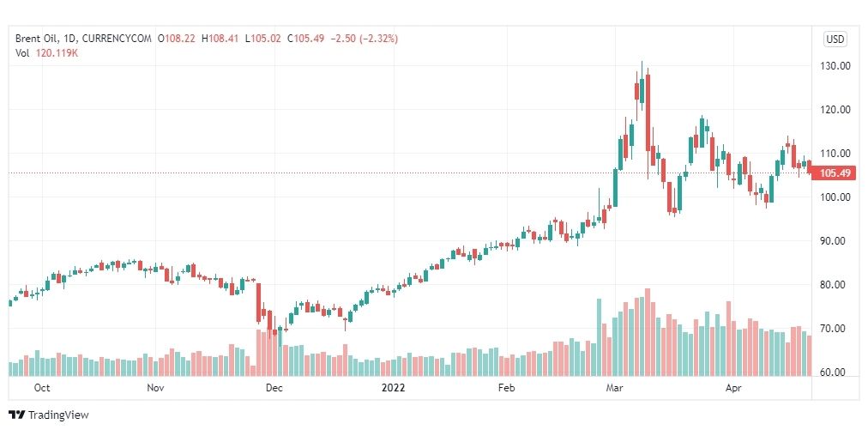Click the TradingView logo icon
The width and height of the screenshot is (868, 430).
(x=18, y=415)
